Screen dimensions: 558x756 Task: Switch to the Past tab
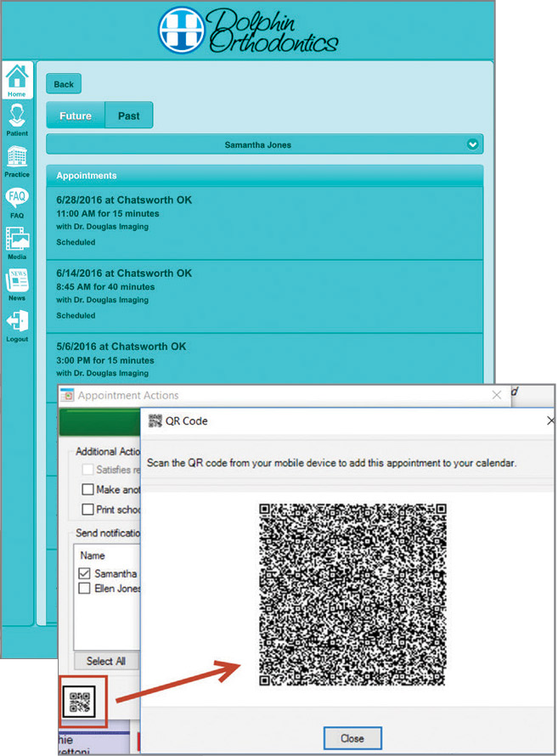[x=128, y=116]
